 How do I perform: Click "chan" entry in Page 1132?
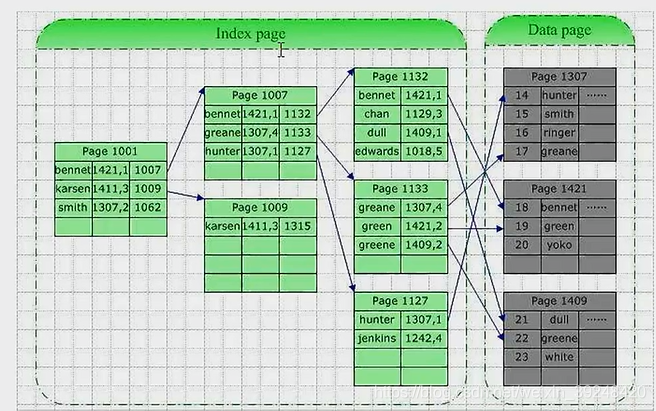(x=377, y=114)
